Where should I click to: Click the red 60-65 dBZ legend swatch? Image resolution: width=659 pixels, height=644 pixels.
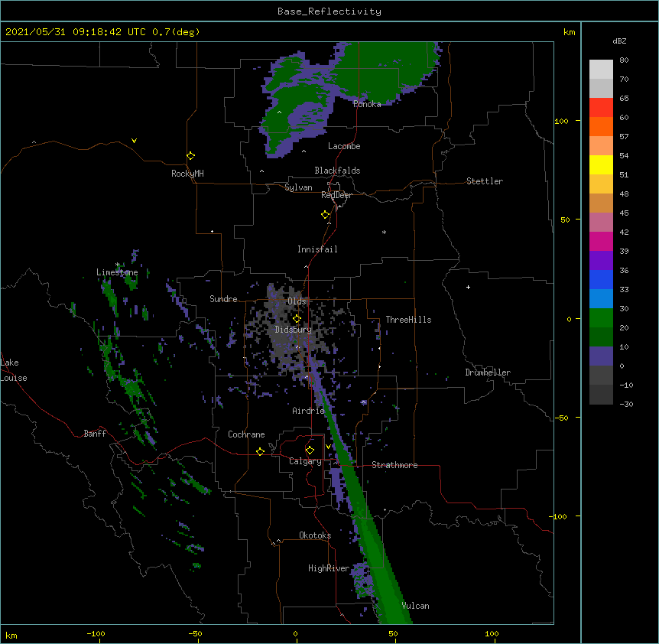point(601,107)
